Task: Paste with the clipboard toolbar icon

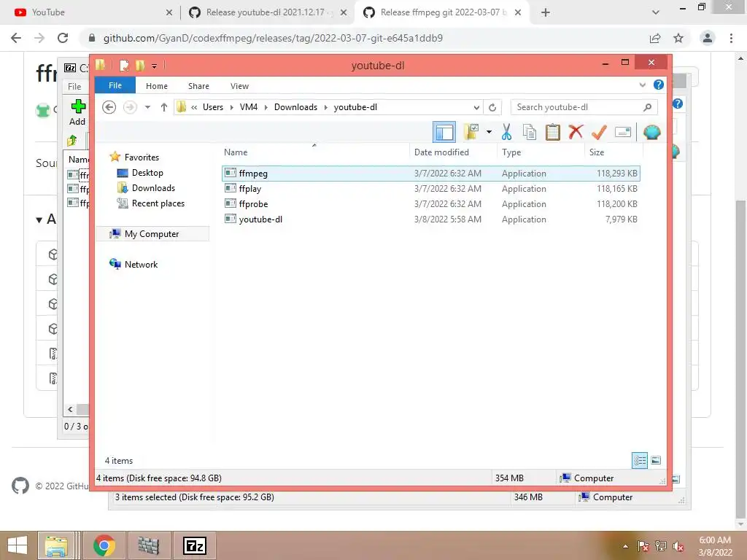Action: pyautogui.click(x=553, y=132)
